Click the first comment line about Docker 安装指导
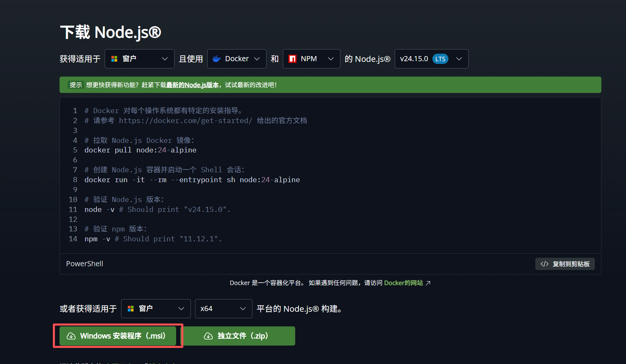This screenshot has width=626, height=364. [164, 111]
